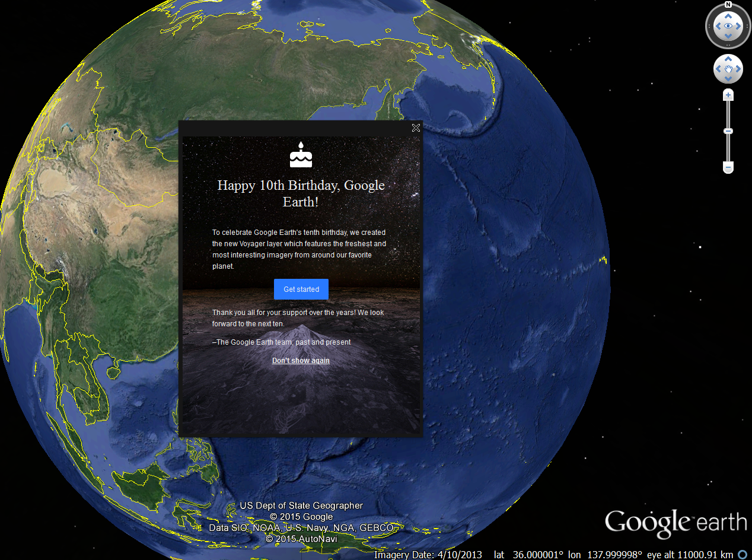Viewport: 752px width, 560px height.
Task: Click the look up arrow on the eye joystick
Action: [728, 16]
